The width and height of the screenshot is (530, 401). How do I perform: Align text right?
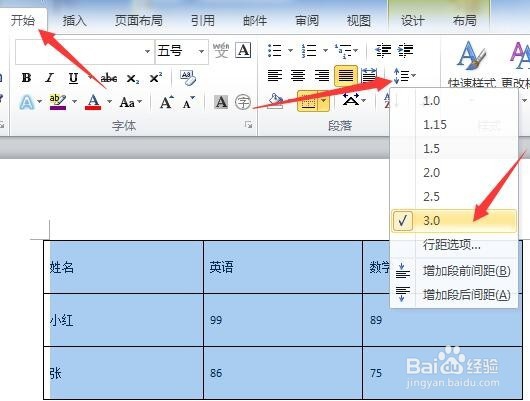point(321,75)
